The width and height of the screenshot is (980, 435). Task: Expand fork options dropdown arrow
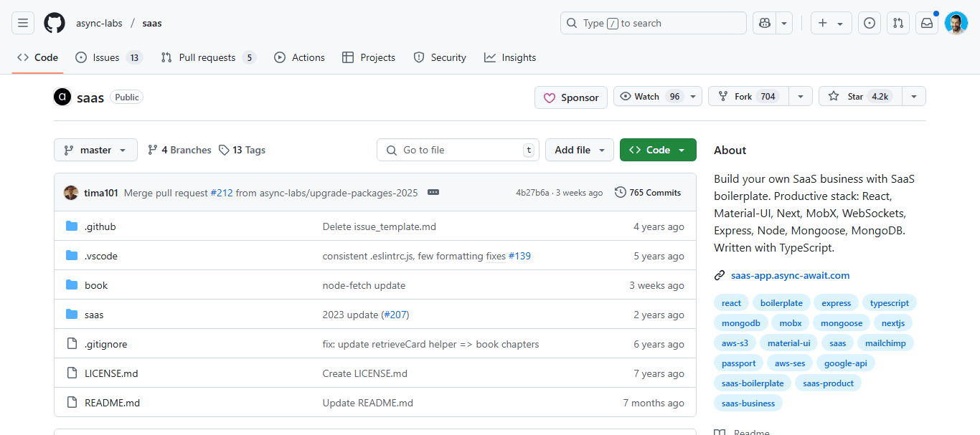coord(801,97)
